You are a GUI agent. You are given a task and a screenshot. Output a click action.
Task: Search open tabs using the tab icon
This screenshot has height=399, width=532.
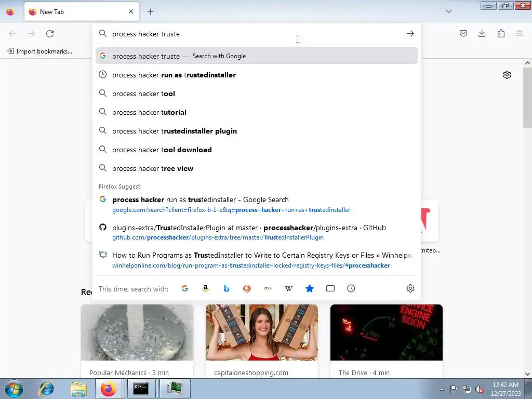(x=330, y=288)
